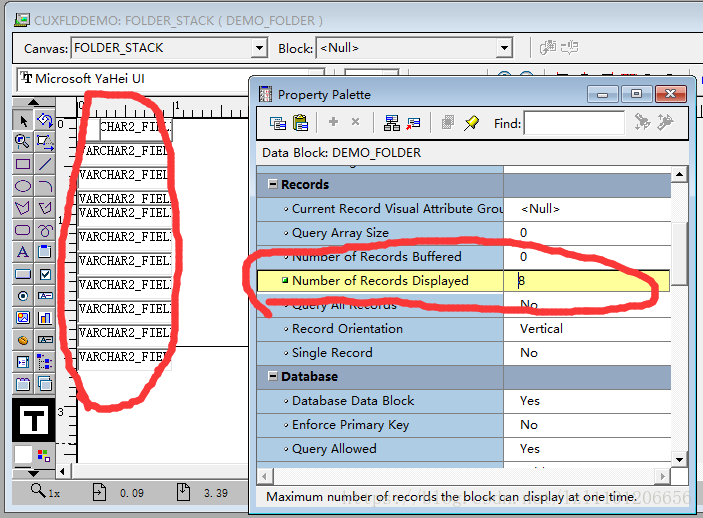Open the Canvas dropdown arrow
Screen dimensions: 703x518
click(259, 48)
